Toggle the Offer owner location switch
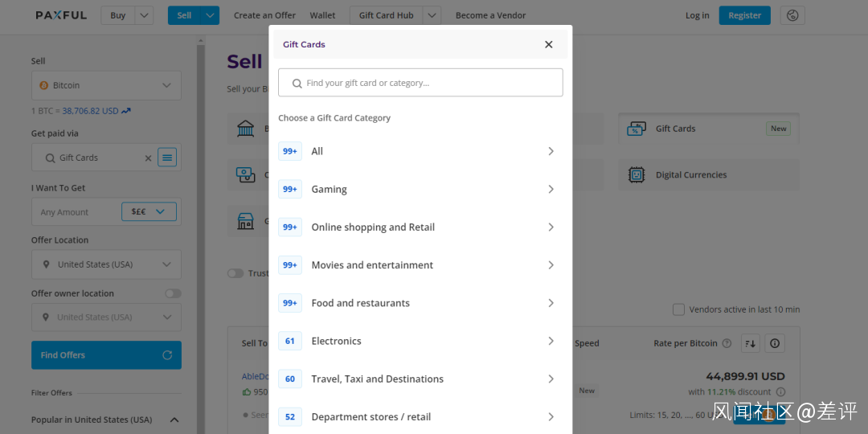Image resolution: width=868 pixels, height=434 pixels. click(x=173, y=293)
